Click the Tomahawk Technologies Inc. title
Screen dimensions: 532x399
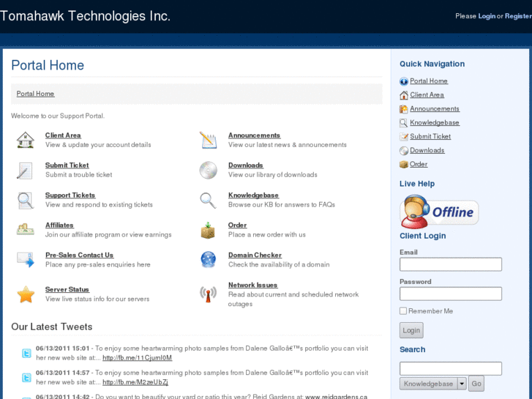coord(85,16)
